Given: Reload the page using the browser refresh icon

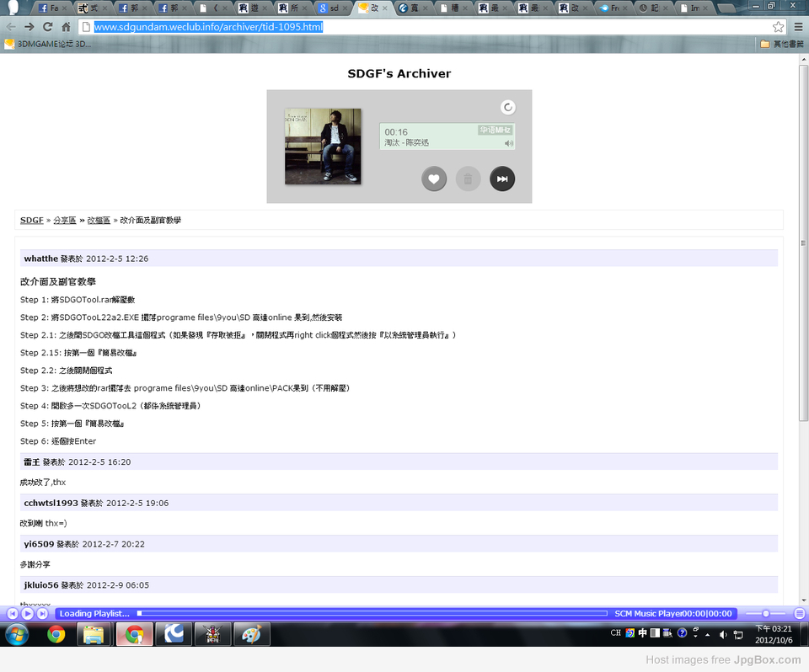Looking at the screenshot, I should (x=47, y=27).
